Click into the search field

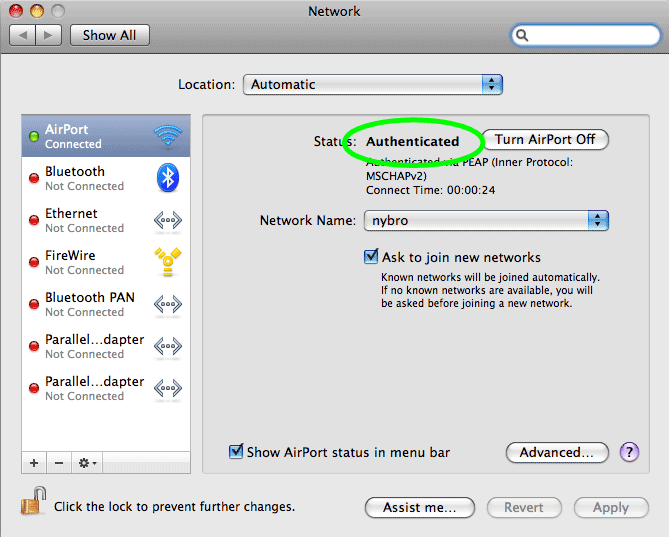tap(586, 35)
